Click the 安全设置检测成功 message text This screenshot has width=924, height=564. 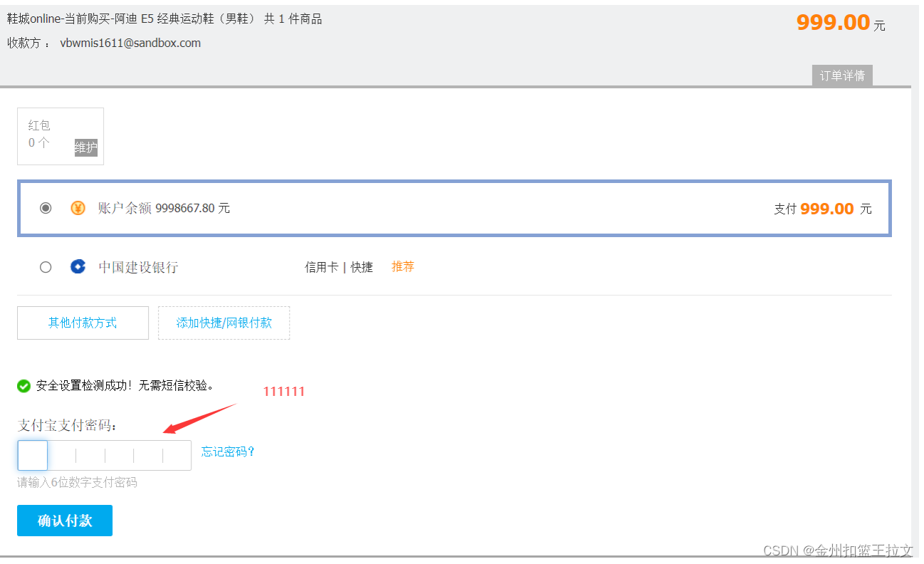[125, 385]
